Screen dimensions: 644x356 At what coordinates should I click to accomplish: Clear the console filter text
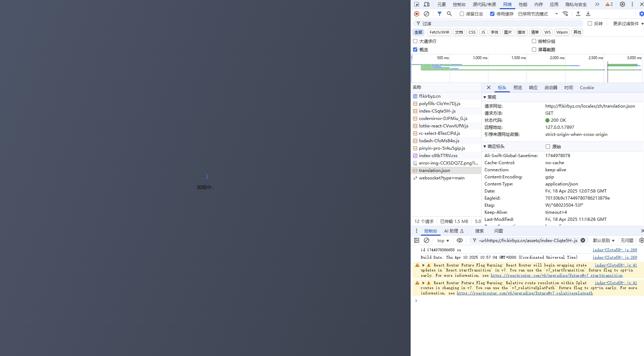tap(583, 240)
